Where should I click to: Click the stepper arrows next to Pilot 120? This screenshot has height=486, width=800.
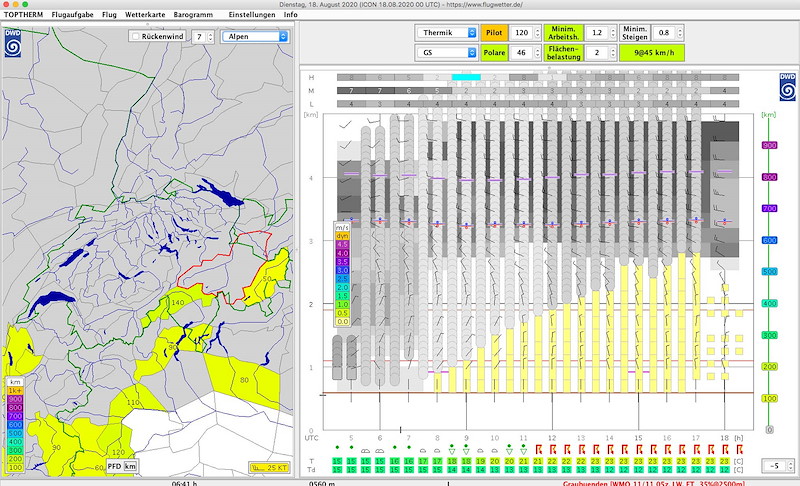[537, 33]
